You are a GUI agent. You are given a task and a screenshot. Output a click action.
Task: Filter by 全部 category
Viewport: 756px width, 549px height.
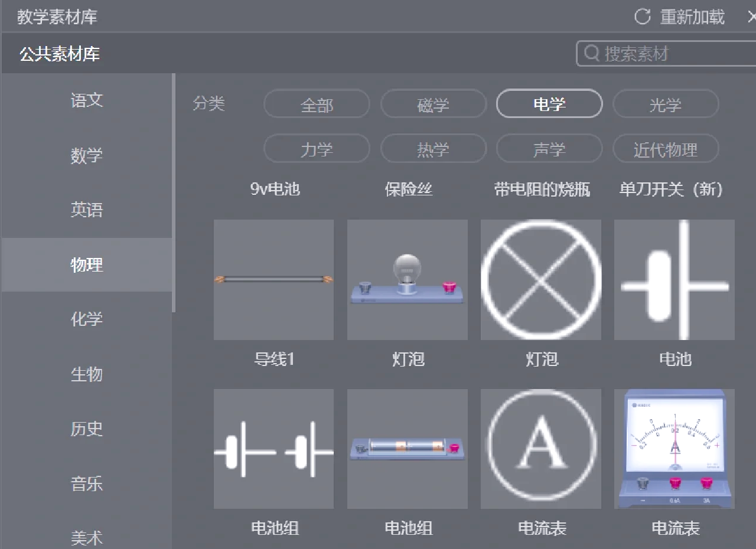click(317, 104)
